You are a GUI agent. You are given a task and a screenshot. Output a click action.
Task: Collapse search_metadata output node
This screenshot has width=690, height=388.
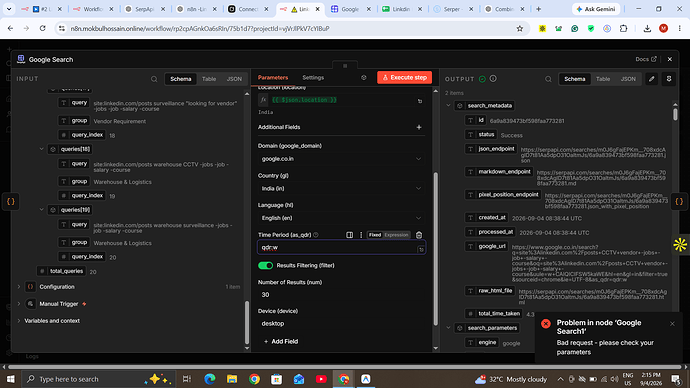tap(448, 106)
